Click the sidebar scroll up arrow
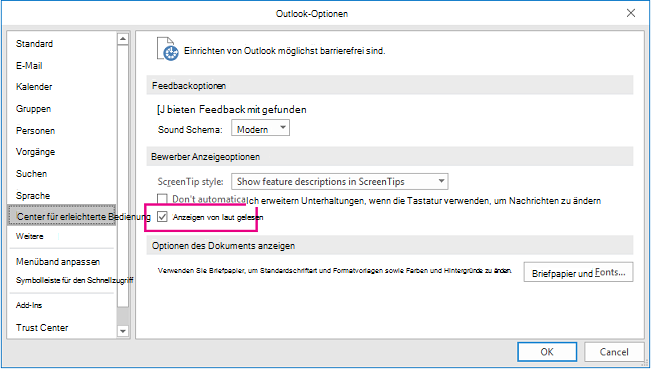This screenshot has height=369, width=651. (x=122, y=39)
